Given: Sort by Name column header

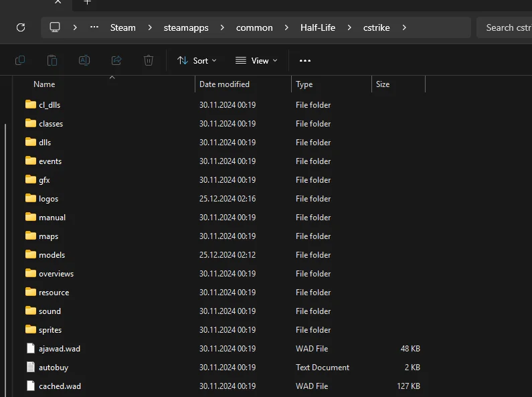Looking at the screenshot, I should point(44,84).
